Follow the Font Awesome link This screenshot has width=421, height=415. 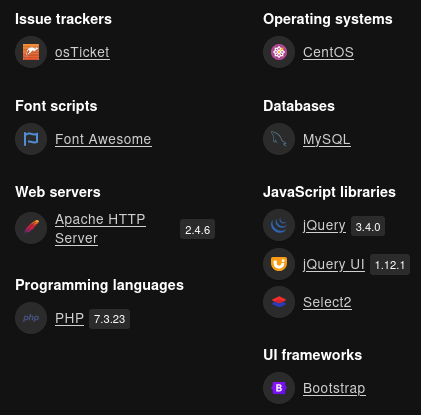coord(103,139)
